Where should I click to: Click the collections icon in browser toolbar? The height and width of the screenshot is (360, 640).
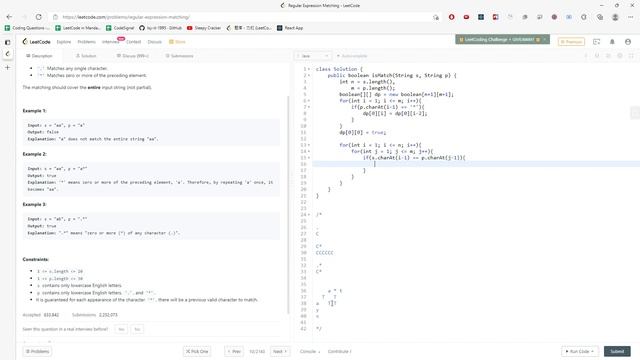pyautogui.click(x=600, y=17)
